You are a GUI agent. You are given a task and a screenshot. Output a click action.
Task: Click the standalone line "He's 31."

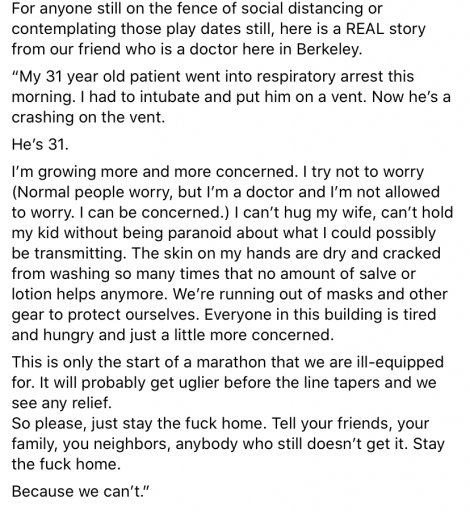tap(40, 144)
